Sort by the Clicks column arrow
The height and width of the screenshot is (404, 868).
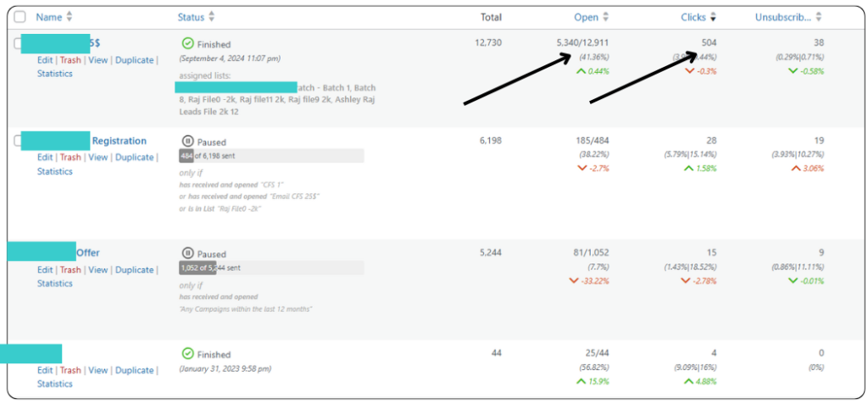coord(713,17)
